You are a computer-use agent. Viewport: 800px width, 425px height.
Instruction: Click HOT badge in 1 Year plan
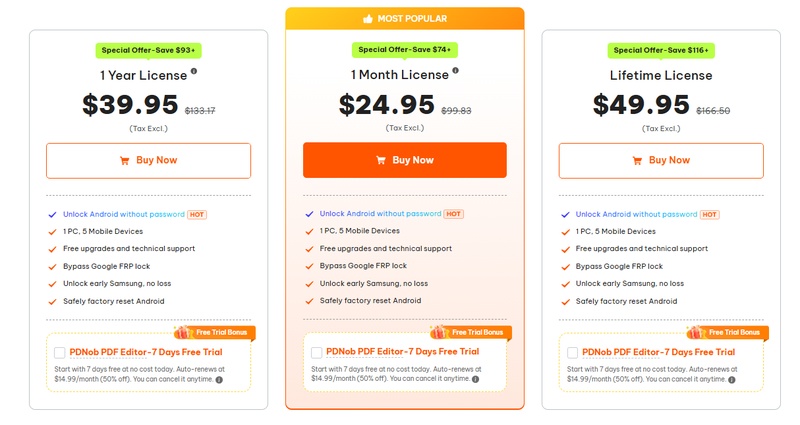click(197, 214)
